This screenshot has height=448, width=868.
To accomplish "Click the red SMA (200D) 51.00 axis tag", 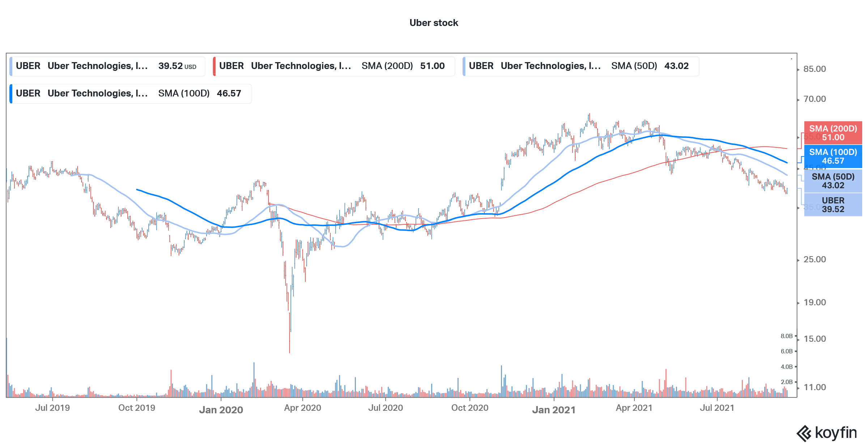I will (x=833, y=133).
